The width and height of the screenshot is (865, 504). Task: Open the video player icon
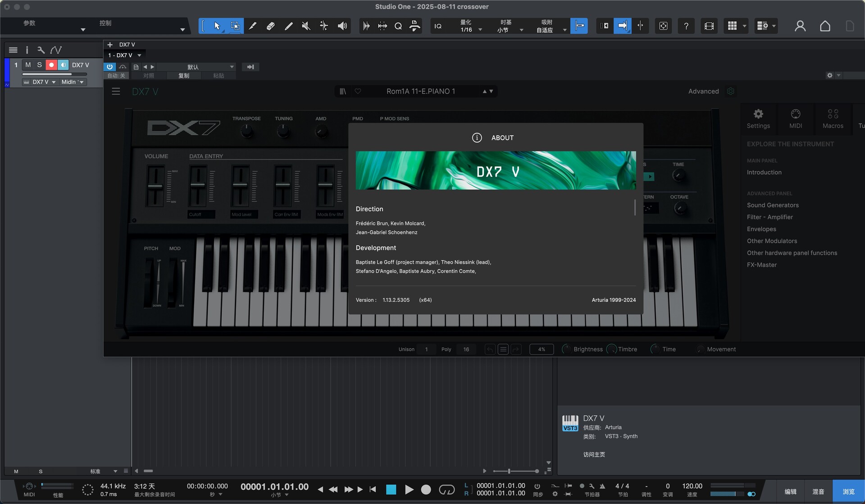[709, 26]
